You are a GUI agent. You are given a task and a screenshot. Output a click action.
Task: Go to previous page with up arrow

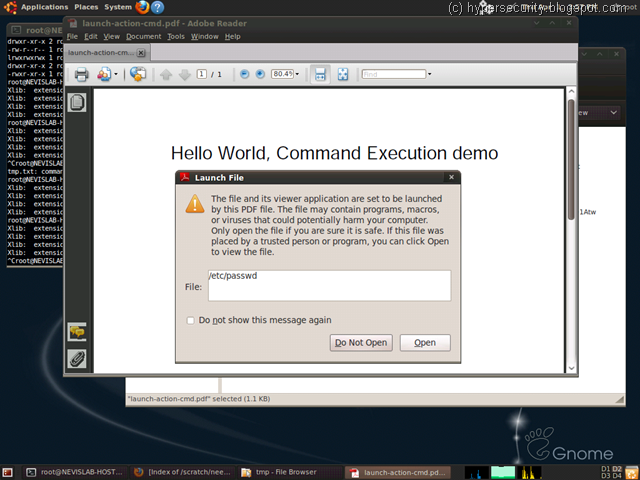coord(166,74)
